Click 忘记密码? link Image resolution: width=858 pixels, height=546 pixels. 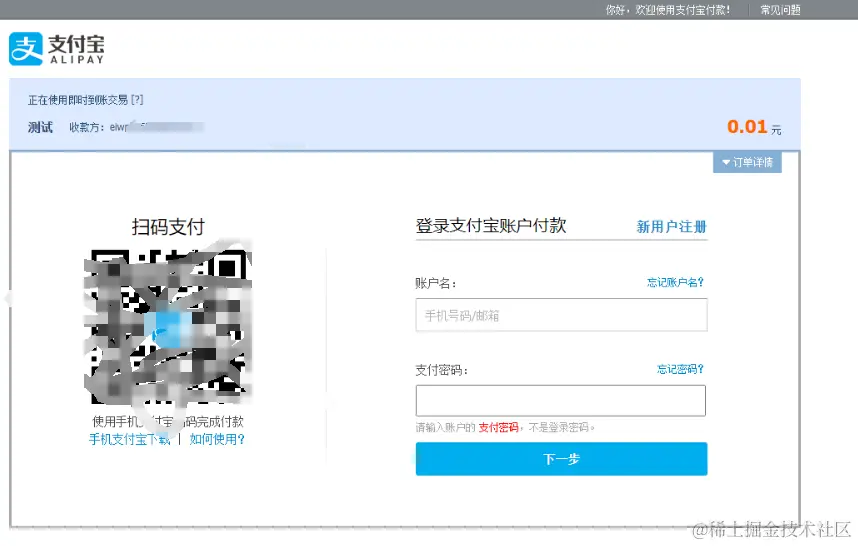[x=680, y=369]
